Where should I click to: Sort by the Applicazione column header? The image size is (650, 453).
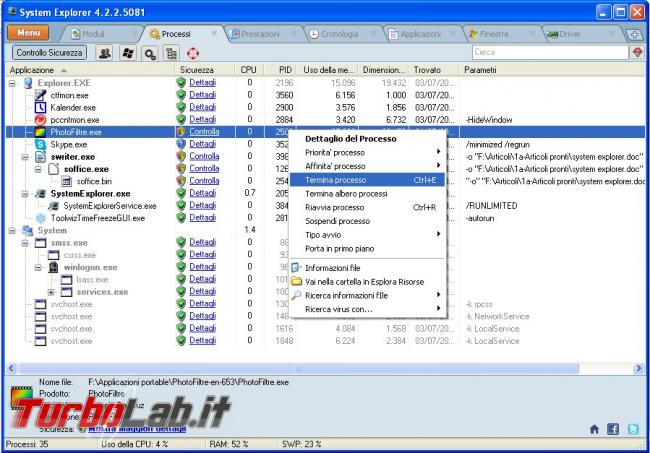tap(91, 70)
